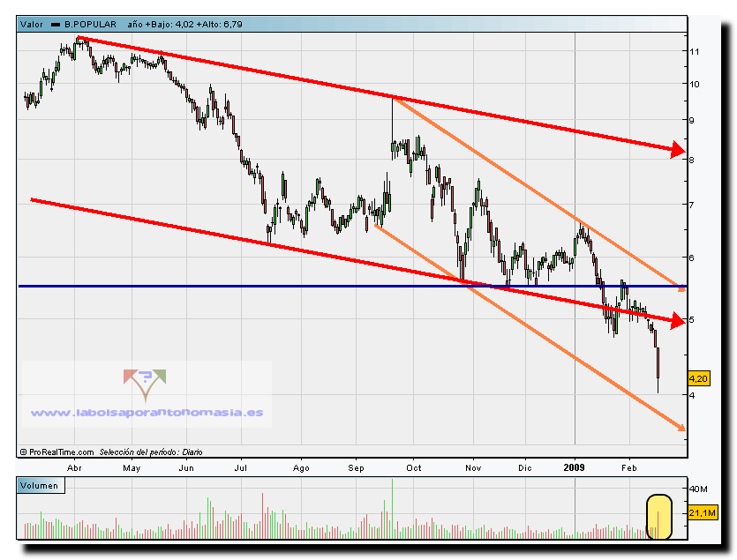Click price axis value 8
The image size is (737, 560).
(691, 160)
